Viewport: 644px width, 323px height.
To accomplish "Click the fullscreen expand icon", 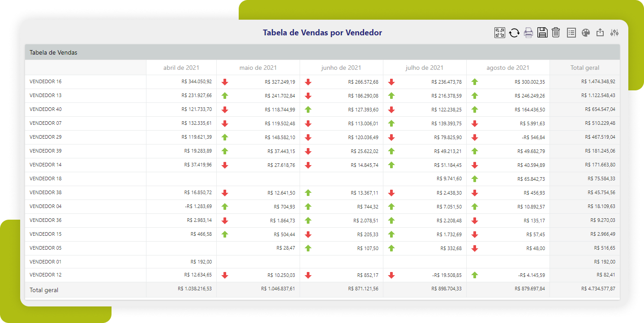I will [x=499, y=33].
